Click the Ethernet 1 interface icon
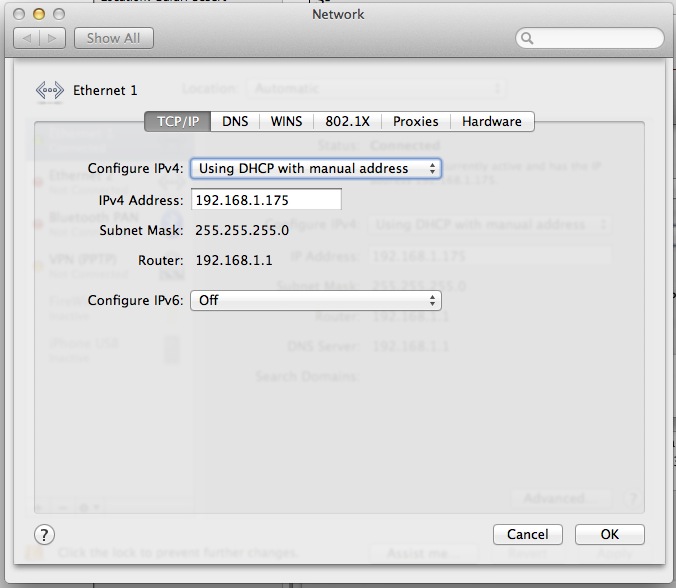The height and width of the screenshot is (588, 676). [x=50, y=91]
